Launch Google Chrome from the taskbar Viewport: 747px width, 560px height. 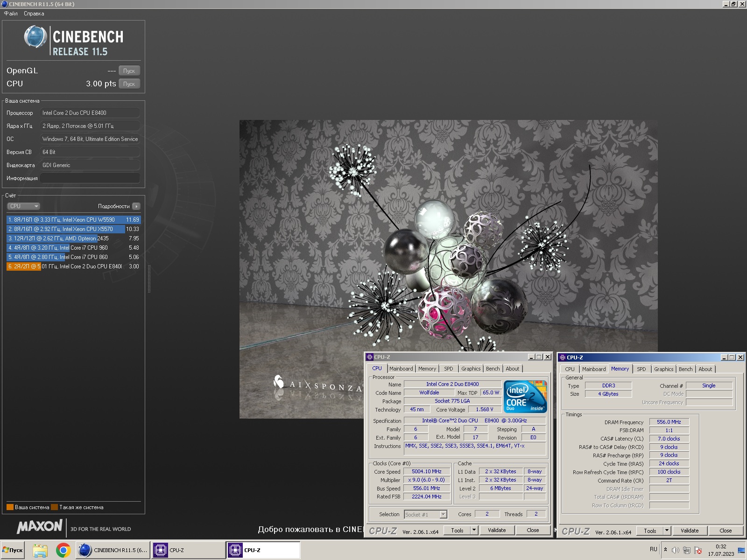(x=63, y=550)
